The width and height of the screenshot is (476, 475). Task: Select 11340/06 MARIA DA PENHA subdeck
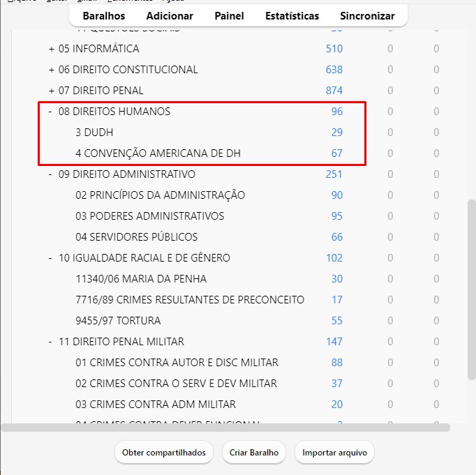point(141,279)
